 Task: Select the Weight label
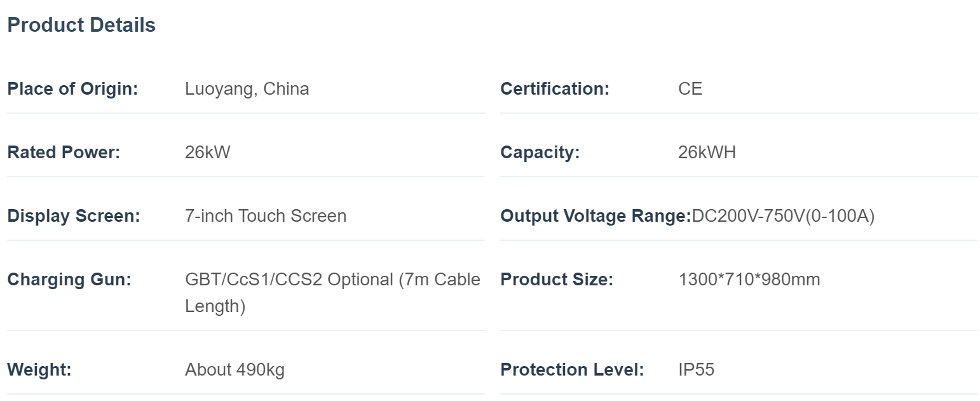(x=39, y=370)
